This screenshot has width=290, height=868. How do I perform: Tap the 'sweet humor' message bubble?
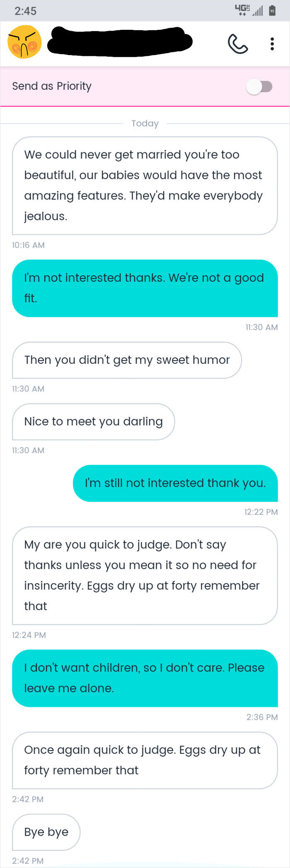click(x=127, y=360)
